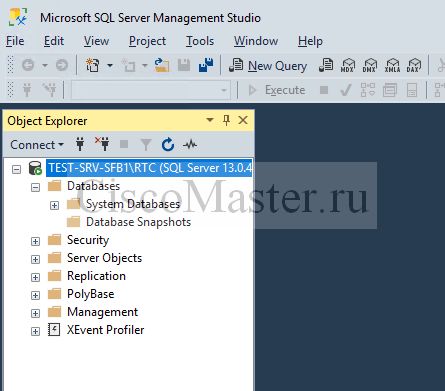Viewport: 445px width, 391px height.
Task: Click the Disconnect icon with red X
Action: (x=102, y=144)
